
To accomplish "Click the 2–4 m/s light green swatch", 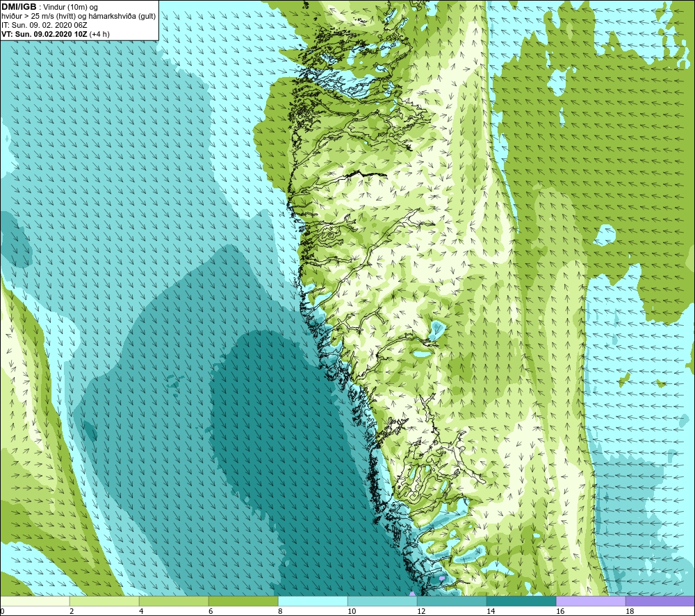I will (104, 601).
